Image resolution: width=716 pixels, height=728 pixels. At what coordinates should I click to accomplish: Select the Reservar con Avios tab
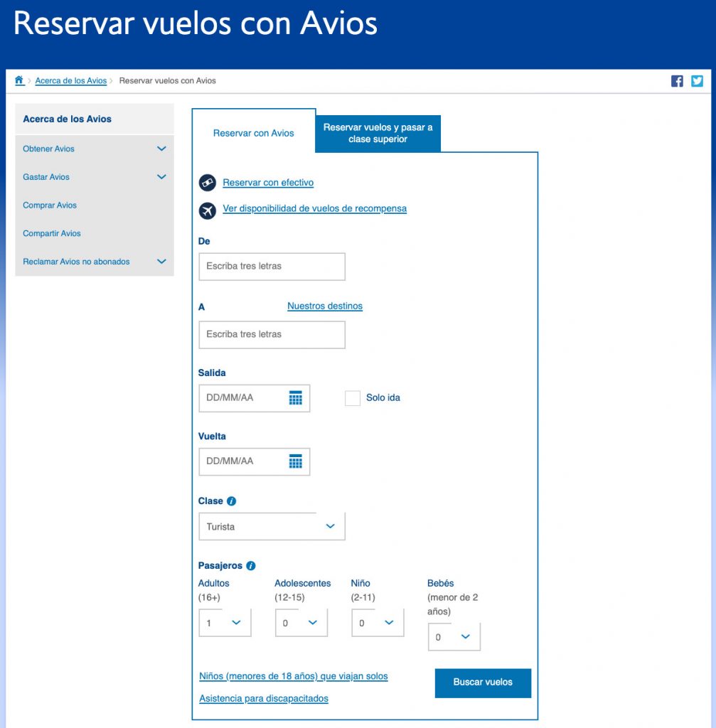click(x=254, y=133)
